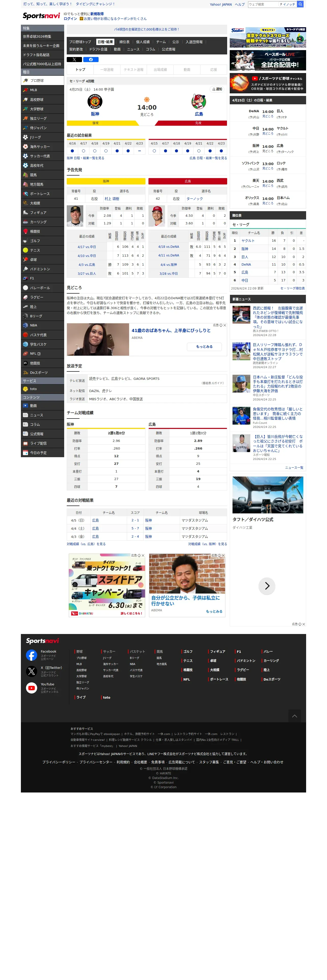Open 大相撲 icon in left sidebar
327x980 pixels.
pos(25,203)
